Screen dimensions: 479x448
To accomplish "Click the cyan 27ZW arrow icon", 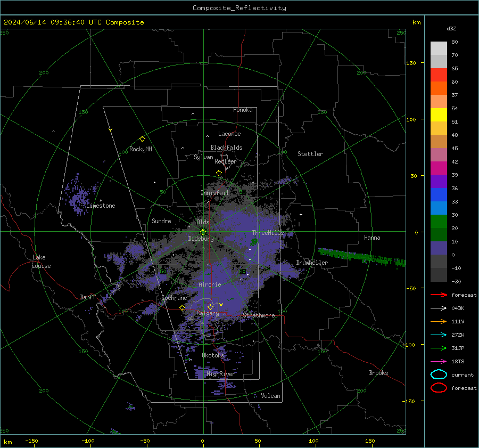I will 439,335.
